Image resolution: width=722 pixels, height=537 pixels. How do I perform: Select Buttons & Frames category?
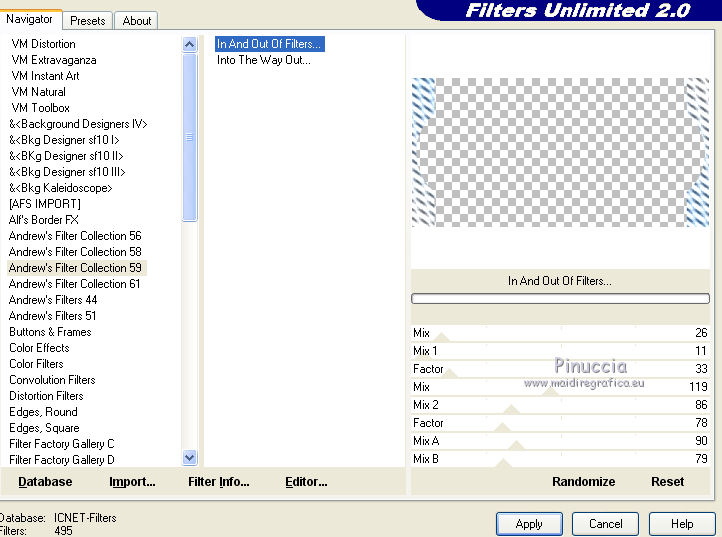coord(50,332)
